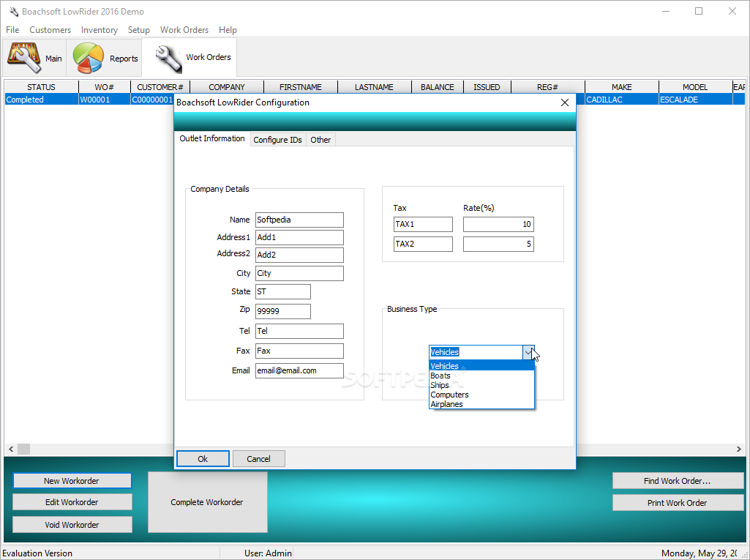Click Void Workorder button

(x=72, y=525)
